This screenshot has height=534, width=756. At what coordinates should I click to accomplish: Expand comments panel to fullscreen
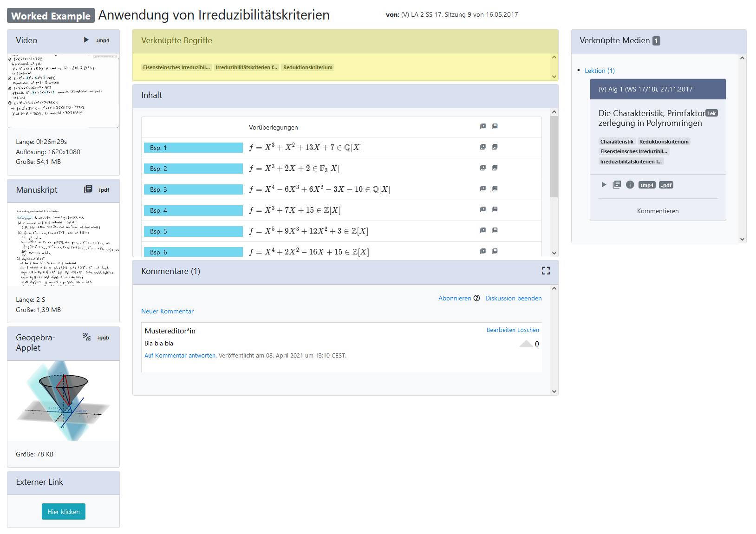click(546, 271)
